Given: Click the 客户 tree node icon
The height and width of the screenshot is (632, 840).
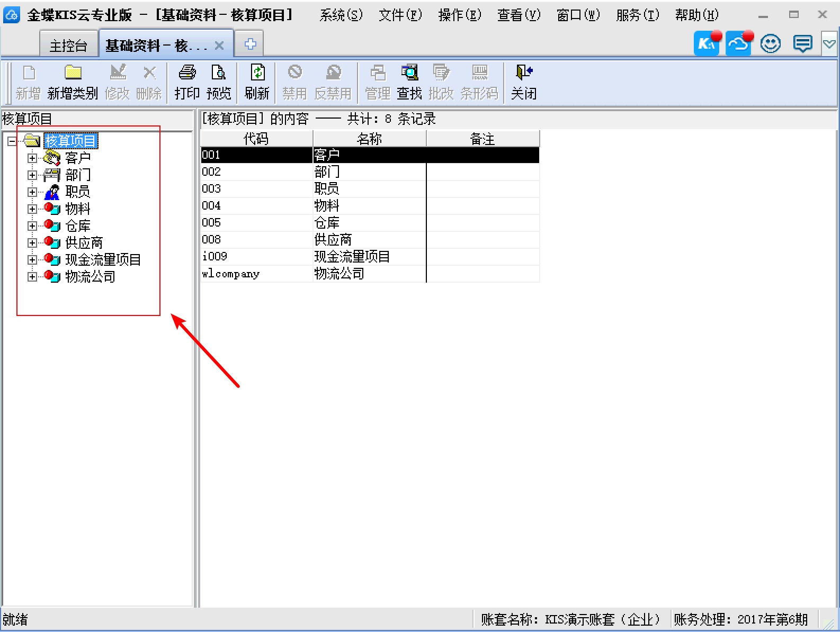Looking at the screenshot, I should (52, 158).
